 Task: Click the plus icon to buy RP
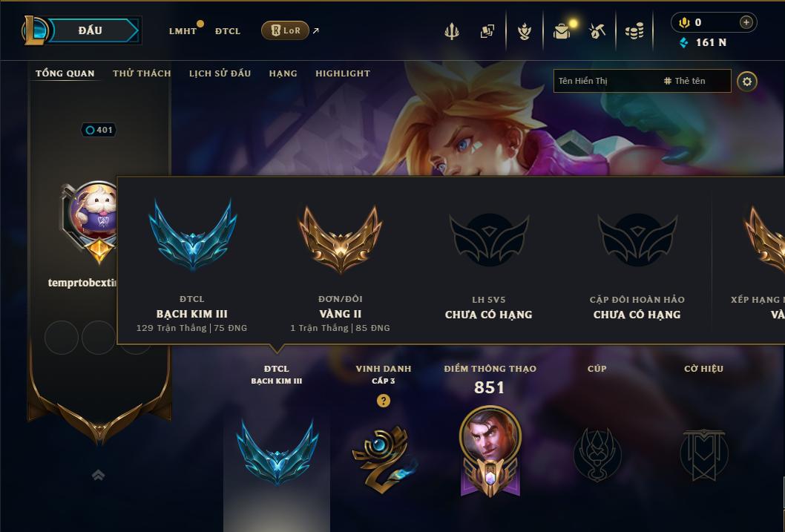point(746,22)
